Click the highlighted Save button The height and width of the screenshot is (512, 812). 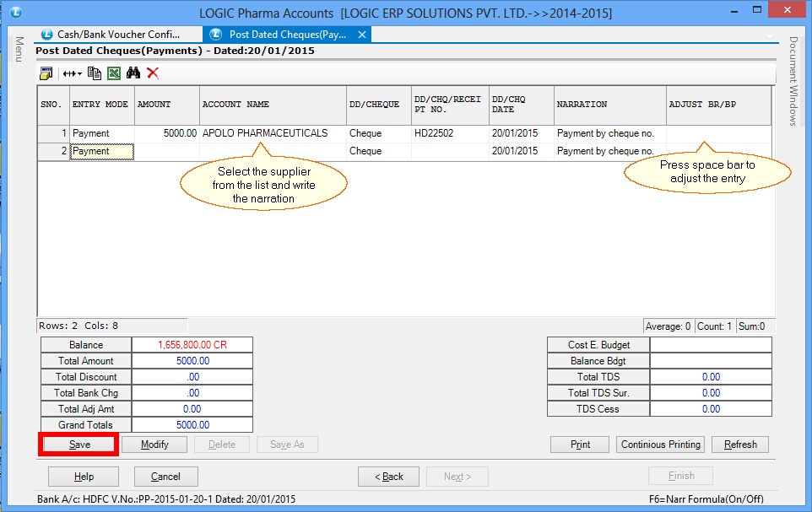[x=78, y=444]
